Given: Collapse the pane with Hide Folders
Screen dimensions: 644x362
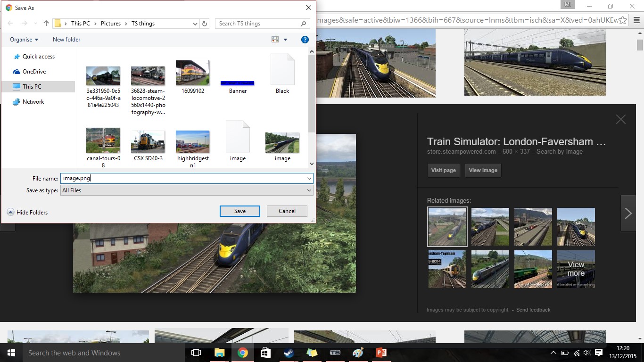Looking at the screenshot, I should click(x=27, y=213).
